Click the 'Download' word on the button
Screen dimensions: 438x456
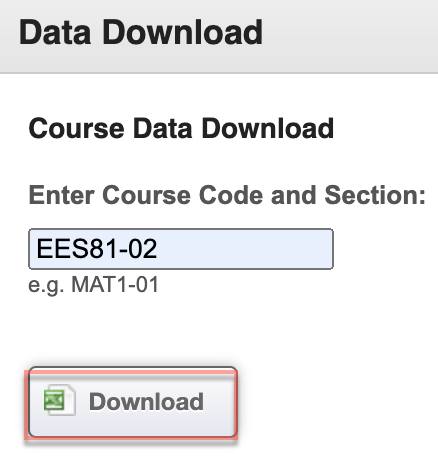(x=146, y=402)
